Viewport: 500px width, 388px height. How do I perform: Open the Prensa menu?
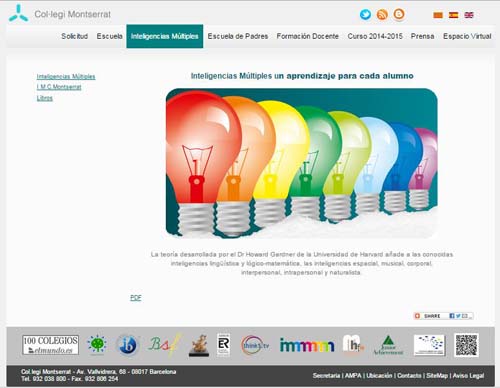[x=422, y=36]
